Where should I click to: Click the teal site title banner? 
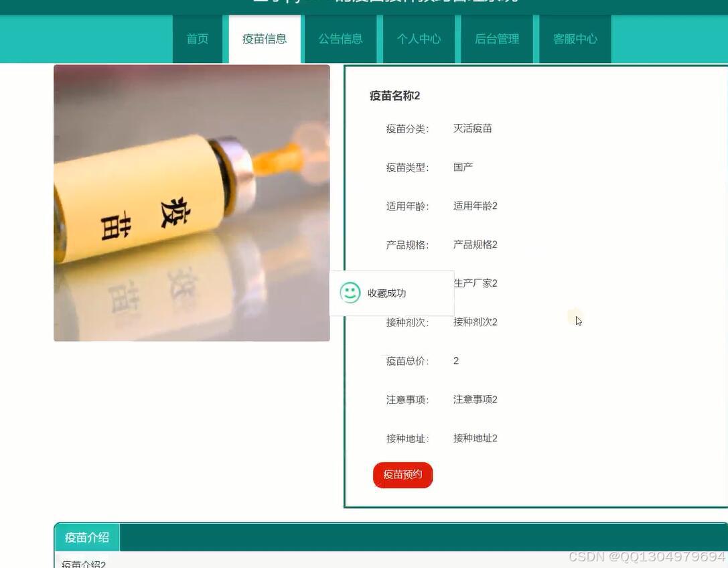tap(364, 3)
